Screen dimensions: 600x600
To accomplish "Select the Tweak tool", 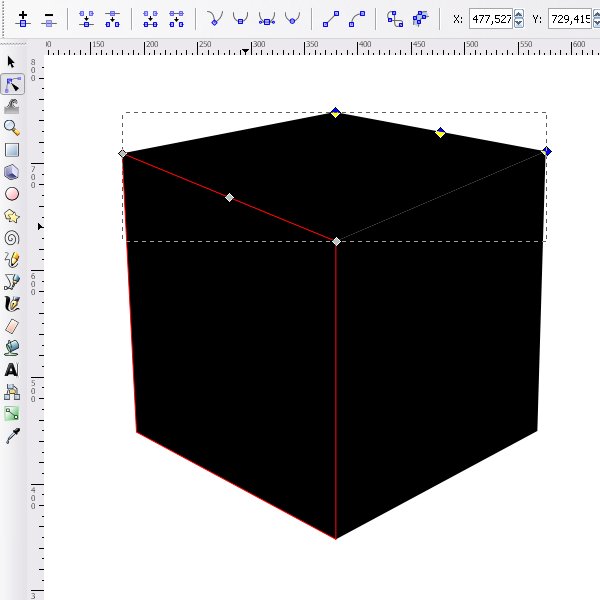I will point(12,106).
